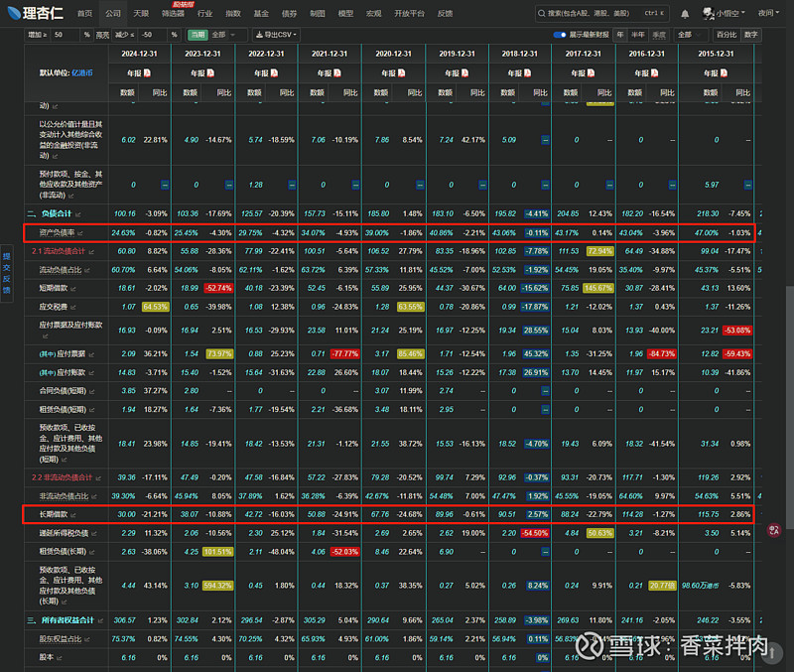Click the translate floating icon

click(774, 530)
